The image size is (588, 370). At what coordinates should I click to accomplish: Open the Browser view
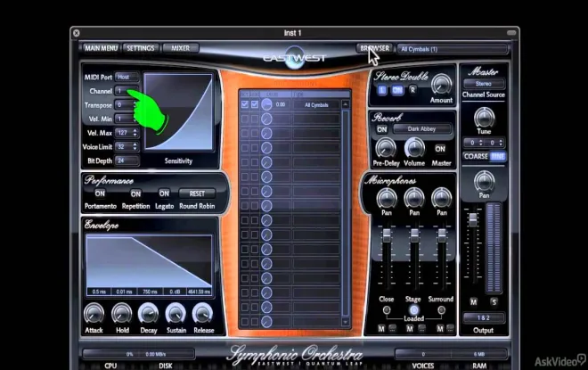[374, 48]
